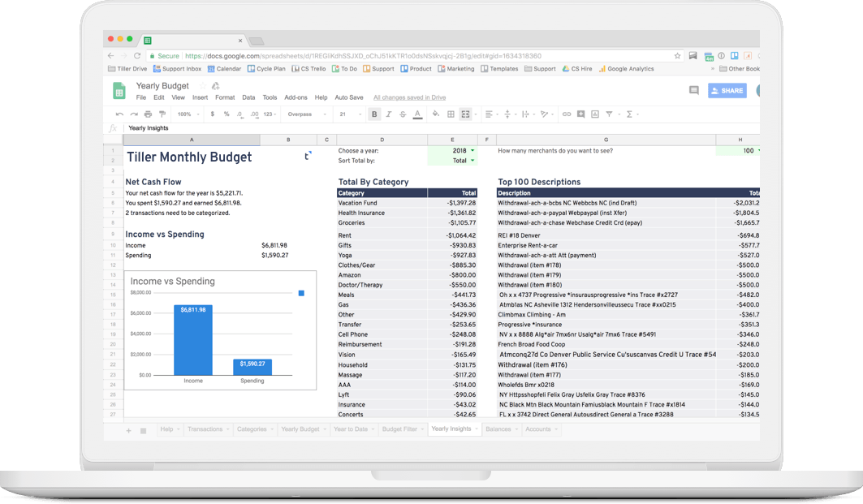Open the all sheets list
Image resolution: width=863 pixels, height=504 pixels.
tap(143, 431)
